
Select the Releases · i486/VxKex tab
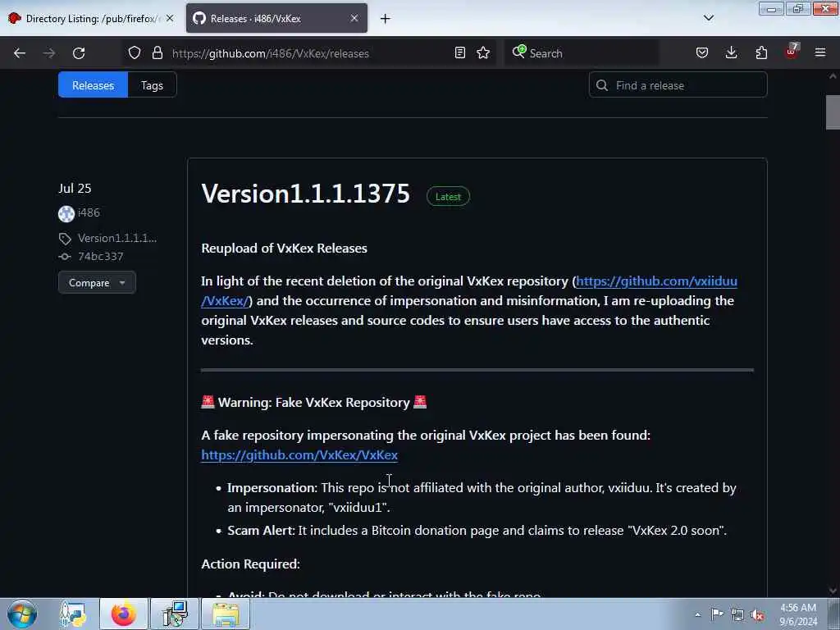[276, 18]
